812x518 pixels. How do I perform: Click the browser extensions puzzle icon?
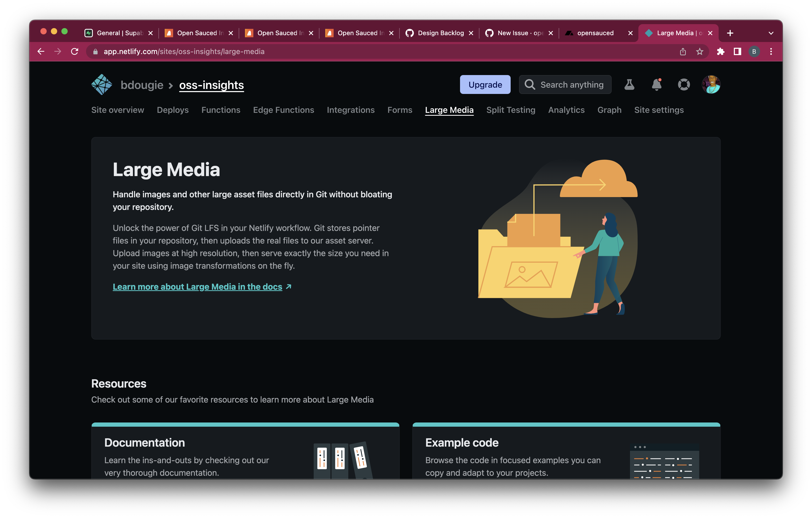[x=721, y=51]
